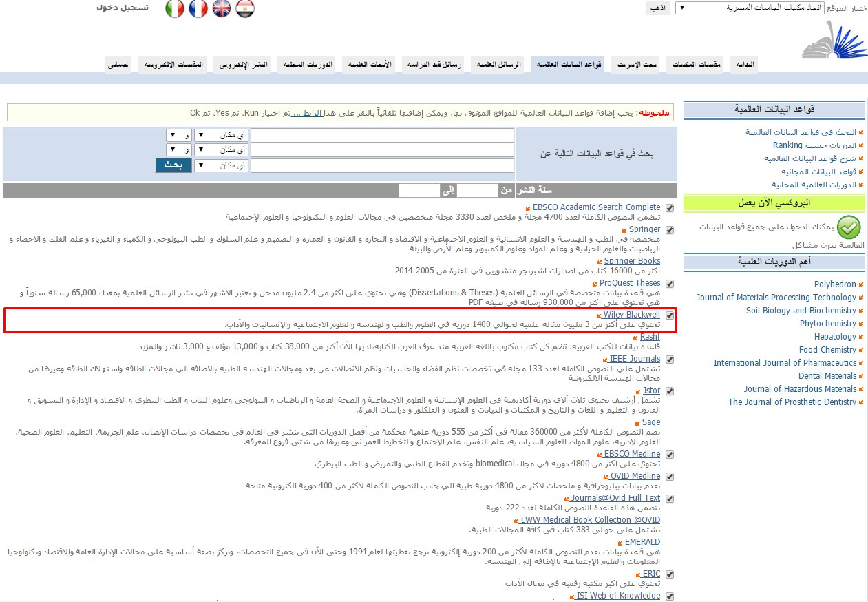This screenshot has height=602, width=868.
Task: Open The Journal of Prosthetic Dentistry link
Action: click(x=792, y=402)
